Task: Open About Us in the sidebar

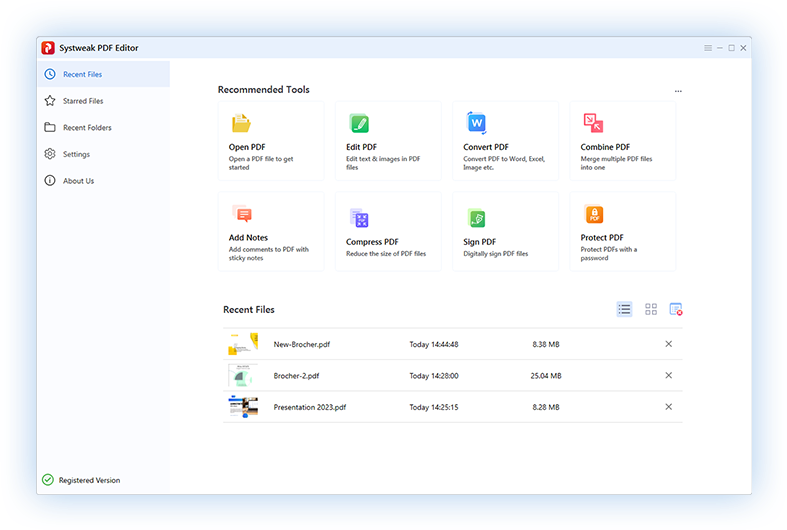Action: click(103, 181)
